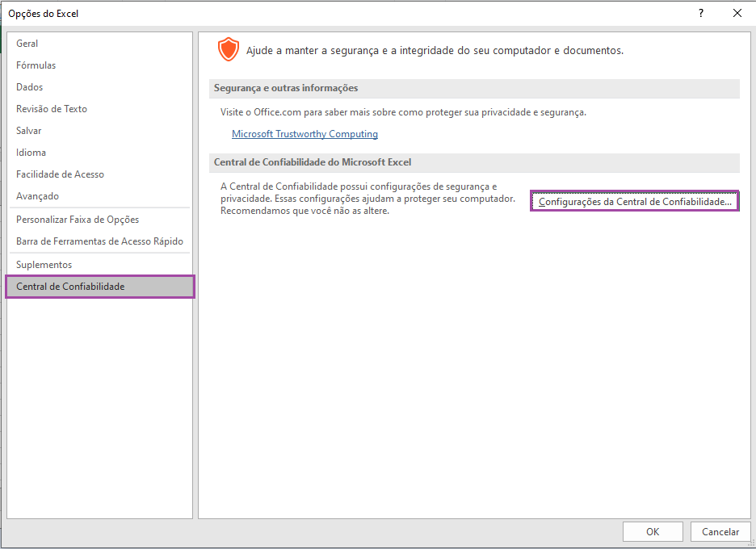
Task: Open the Geral options category
Action: (x=100, y=44)
